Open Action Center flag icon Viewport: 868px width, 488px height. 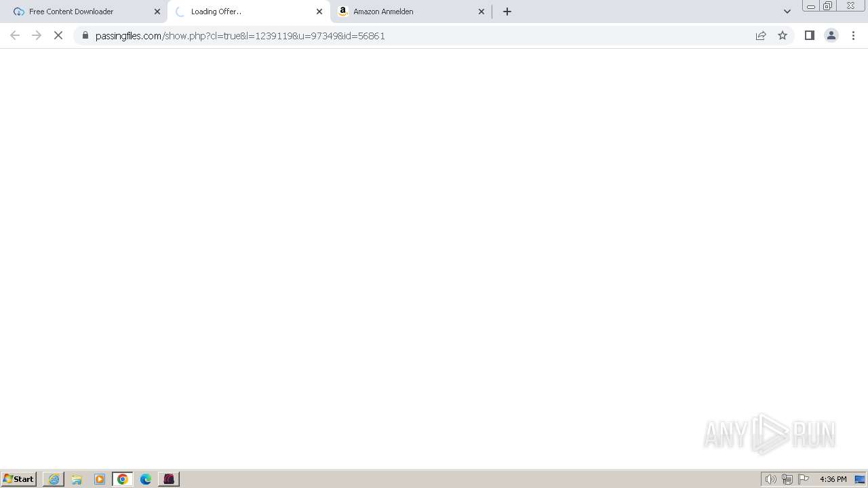[x=804, y=479]
